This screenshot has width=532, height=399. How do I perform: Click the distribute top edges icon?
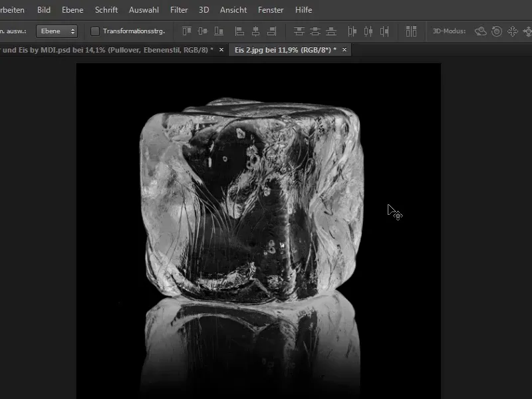[x=299, y=31]
